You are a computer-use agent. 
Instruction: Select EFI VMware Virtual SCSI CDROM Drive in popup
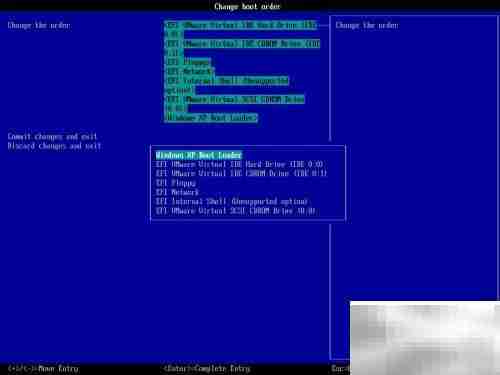(x=235, y=211)
